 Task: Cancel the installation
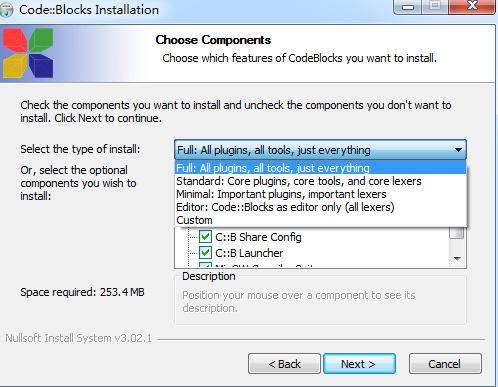tap(445, 364)
